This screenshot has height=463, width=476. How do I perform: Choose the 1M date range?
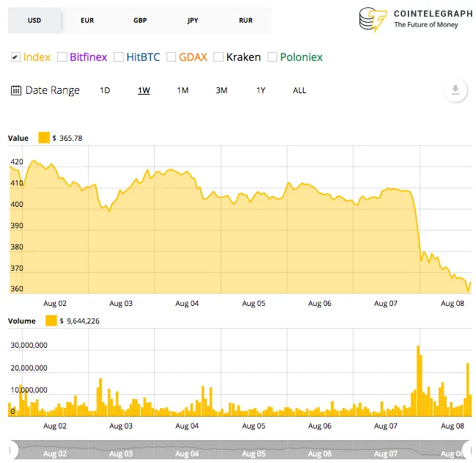pos(183,90)
